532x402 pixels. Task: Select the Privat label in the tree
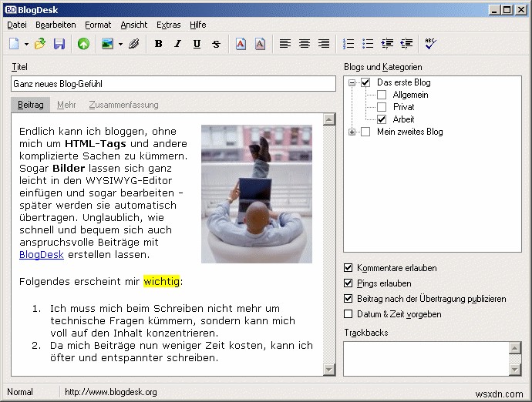404,107
